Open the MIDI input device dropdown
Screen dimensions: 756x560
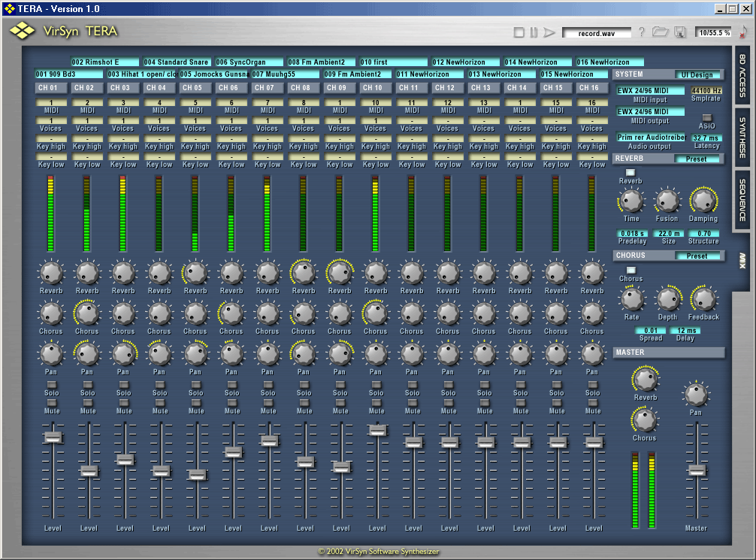650,90
